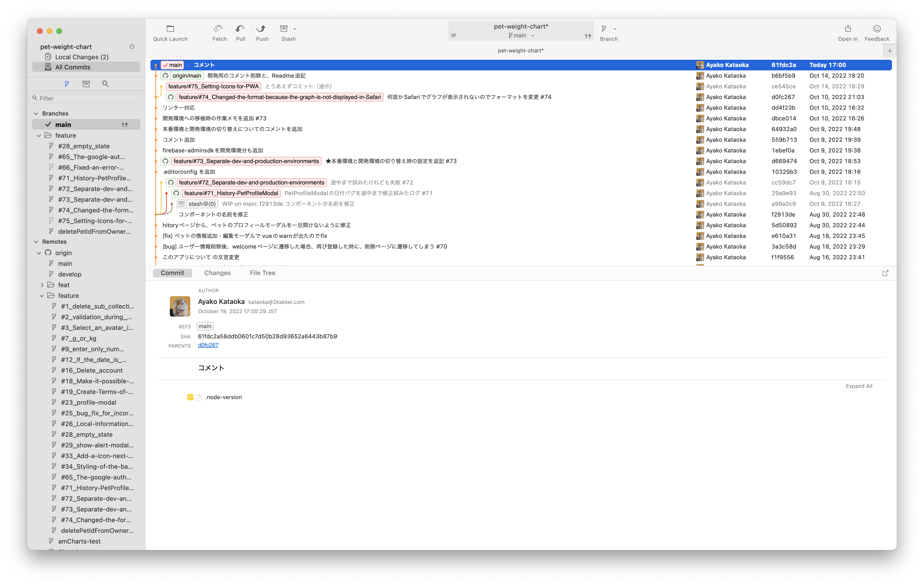Collapse the Branches section
This screenshot has width=924, height=586.
[x=36, y=114]
